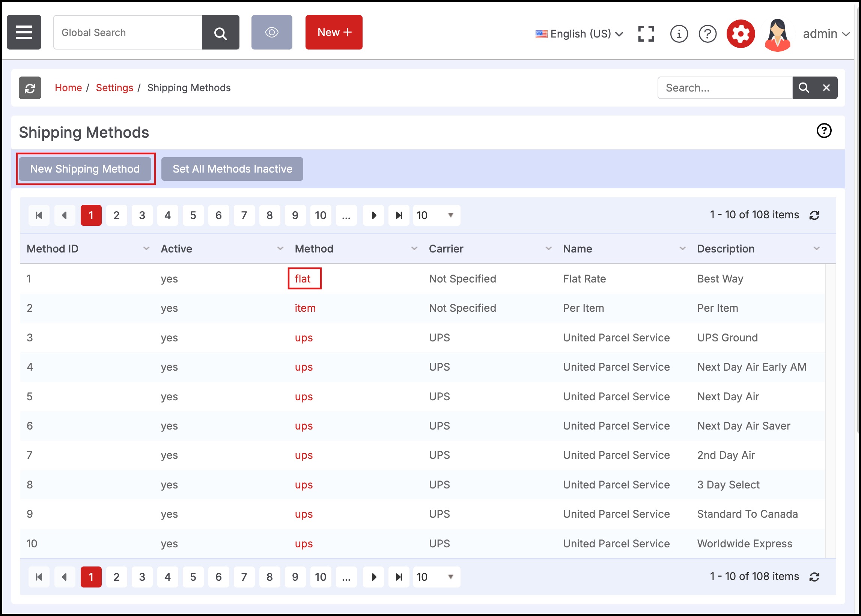Expand the admin user menu

(x=826, y=34)
